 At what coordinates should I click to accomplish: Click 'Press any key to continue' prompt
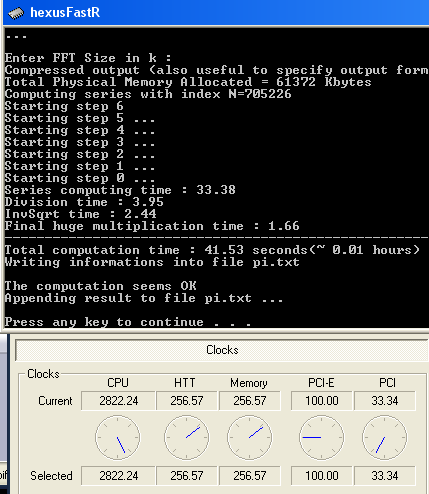(x=128, y=322)
